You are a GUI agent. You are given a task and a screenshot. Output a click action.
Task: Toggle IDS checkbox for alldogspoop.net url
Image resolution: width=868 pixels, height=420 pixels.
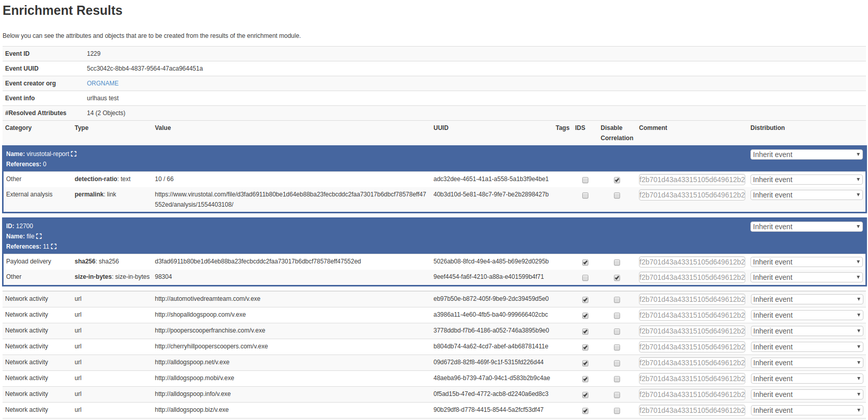[x=585, y=363]
